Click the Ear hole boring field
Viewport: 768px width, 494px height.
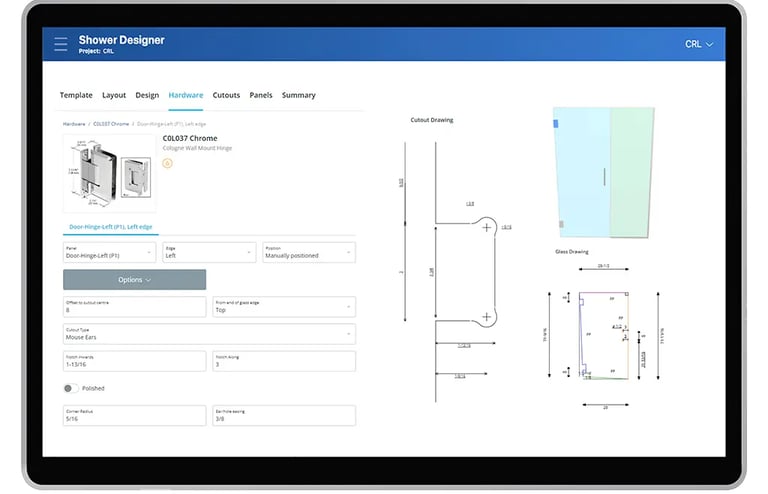(284, 416)
